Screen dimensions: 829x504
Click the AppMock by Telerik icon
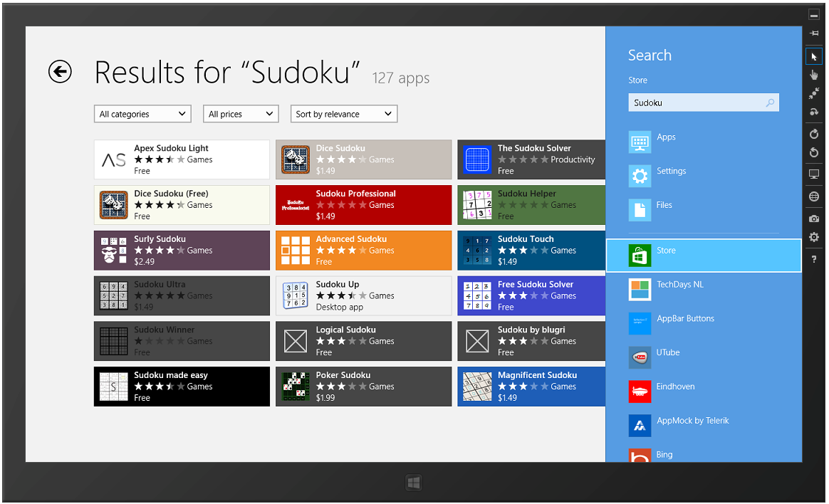pyautogui.click(x=640, y=425)
